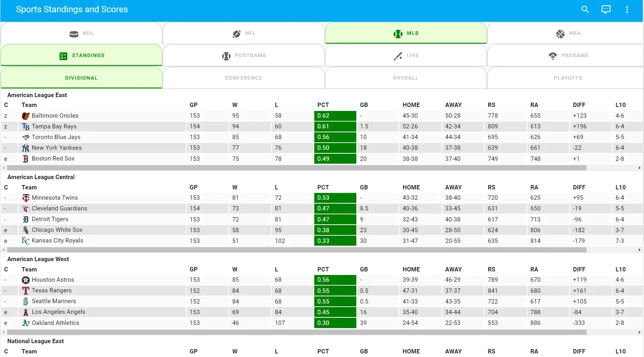
Task: Click Baltimore Orioles 0.62 PCT cell
Action: 335,116
